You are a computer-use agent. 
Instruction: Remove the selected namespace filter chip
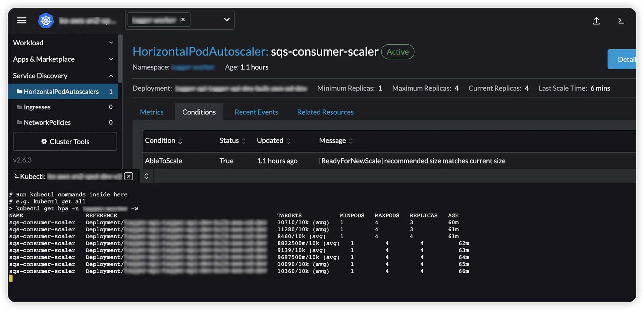[x=183, y=20]
